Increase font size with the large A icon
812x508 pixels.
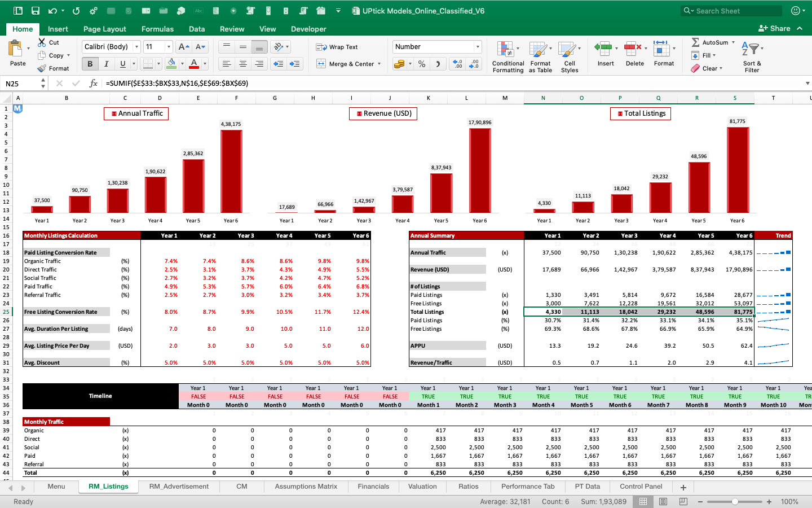[183, 47]
